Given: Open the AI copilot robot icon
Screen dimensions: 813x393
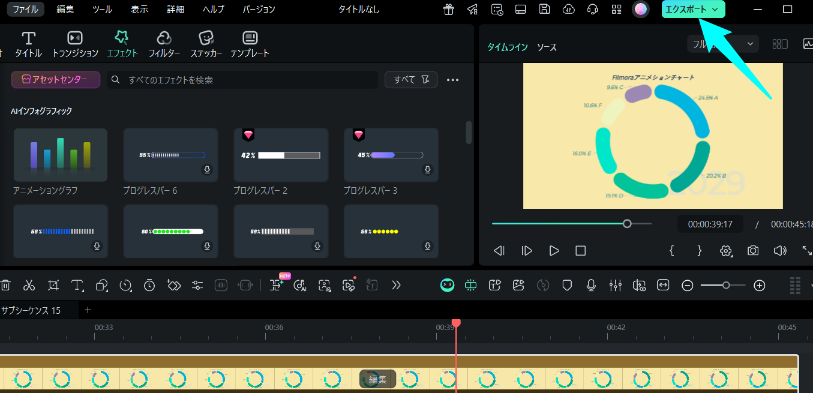Looking at the screenshot, I should click(447, 285).
